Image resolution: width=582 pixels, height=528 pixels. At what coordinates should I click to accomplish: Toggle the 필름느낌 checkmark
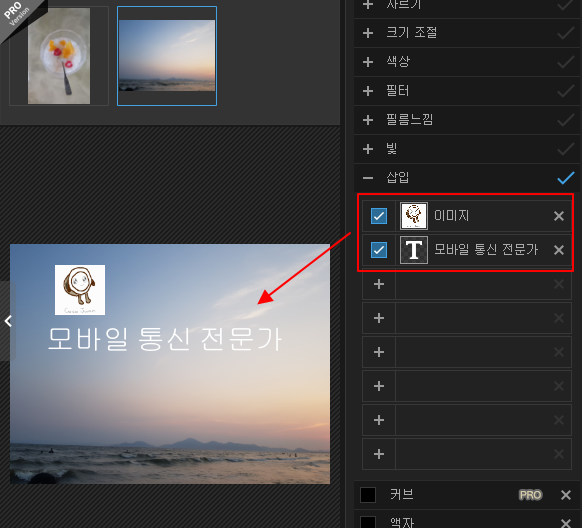tap(566, 120)
